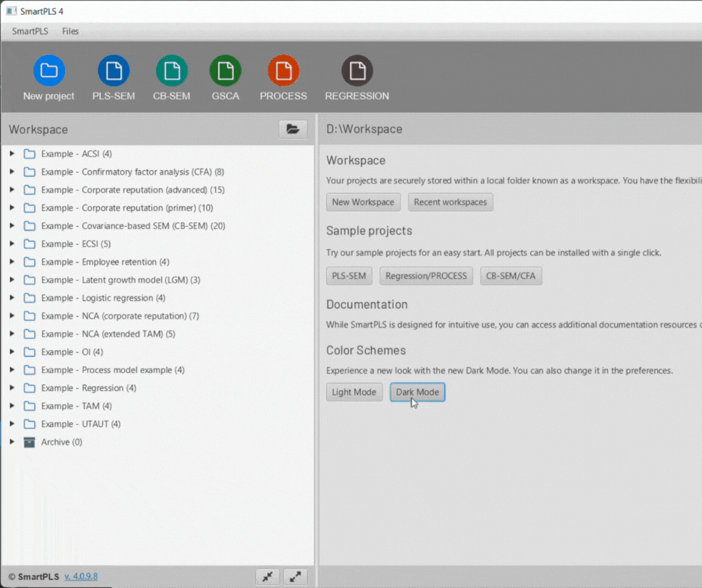Click the collapse-all arrows icon at bottom
Viewport: 702px width, 588px height.
point(267,576)
